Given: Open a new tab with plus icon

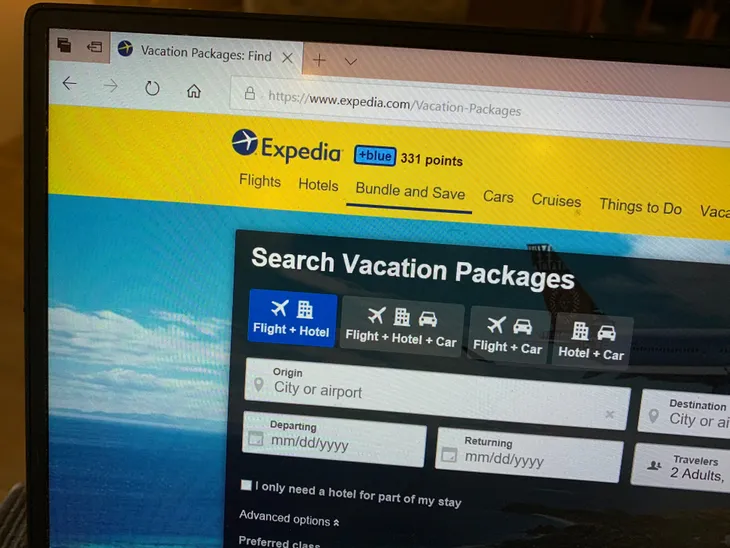Looking at the screenshot, I should click(319, 60).
